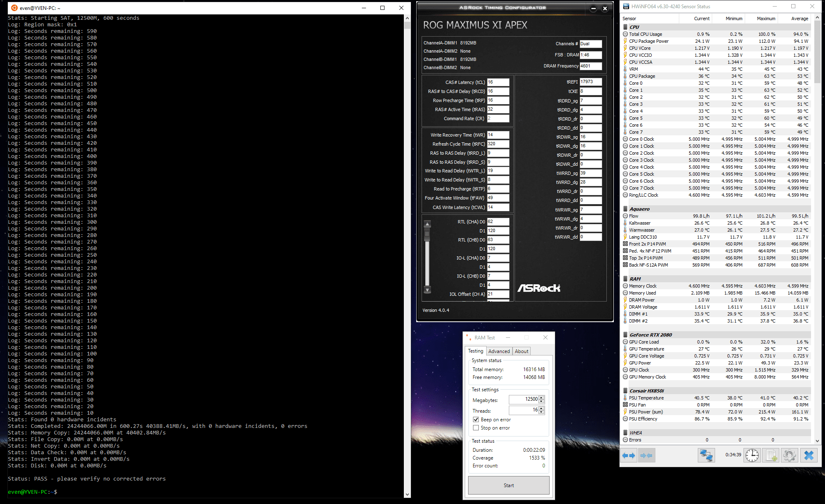825x504 pixels.
Task: Enable Stop on error checkbox
Action: pyautogui.click(x=476, y=428)
